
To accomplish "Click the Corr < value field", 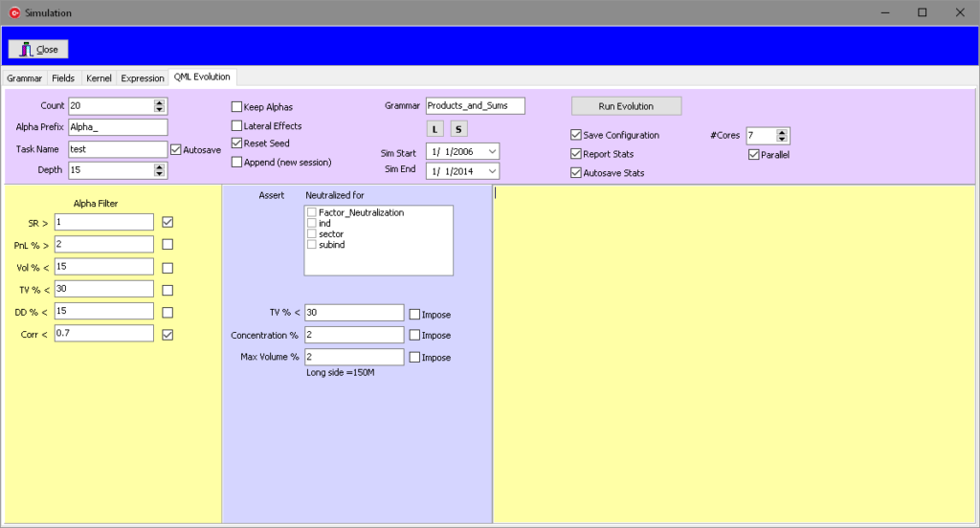I will pyautogui.click(x=103, y=333).
